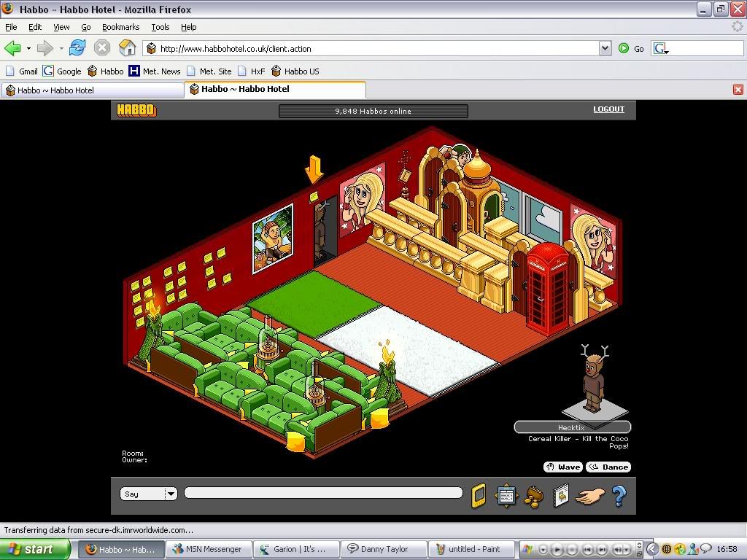747x560 pixels.
Task: Open the purse with coins icon
Action: pos(533,497)
